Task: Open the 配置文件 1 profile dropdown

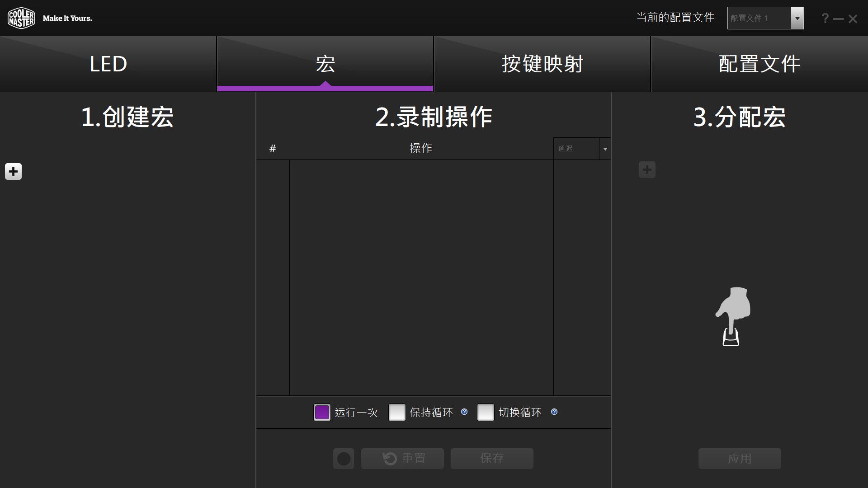Action: click(x=797, y=18)
